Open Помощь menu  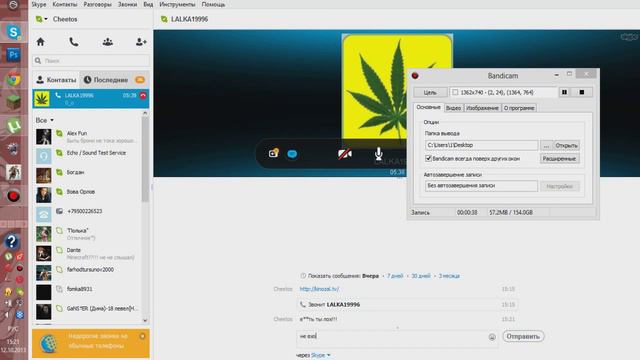click(213, 4)
